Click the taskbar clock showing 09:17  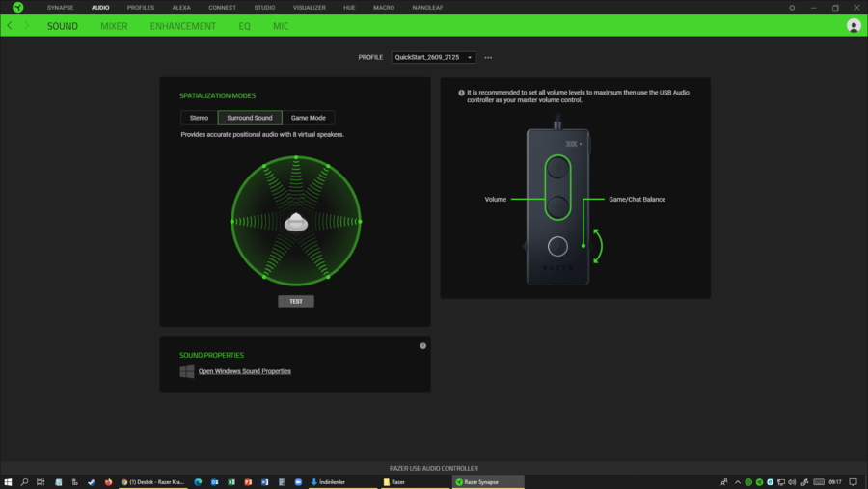click(x=835, y=482)
